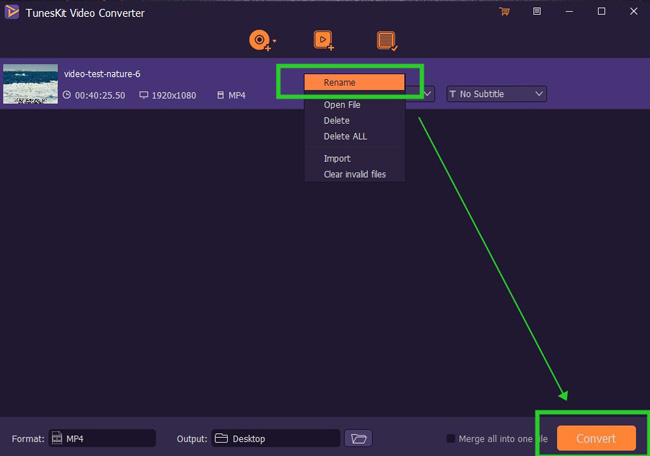Image resolution: width=650 pixels, height=456 pixels.
Task: Click the 1920x1080 resolution value
Action: [174, 95]
